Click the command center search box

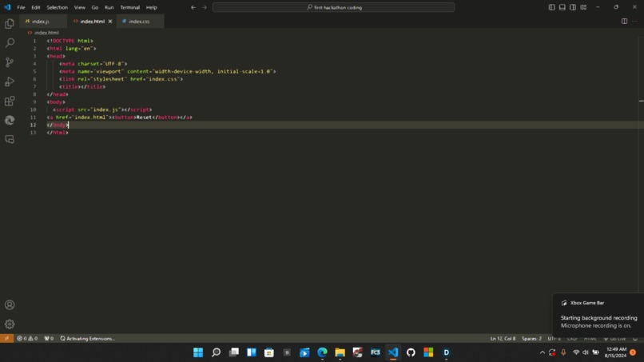click(333, 7)
